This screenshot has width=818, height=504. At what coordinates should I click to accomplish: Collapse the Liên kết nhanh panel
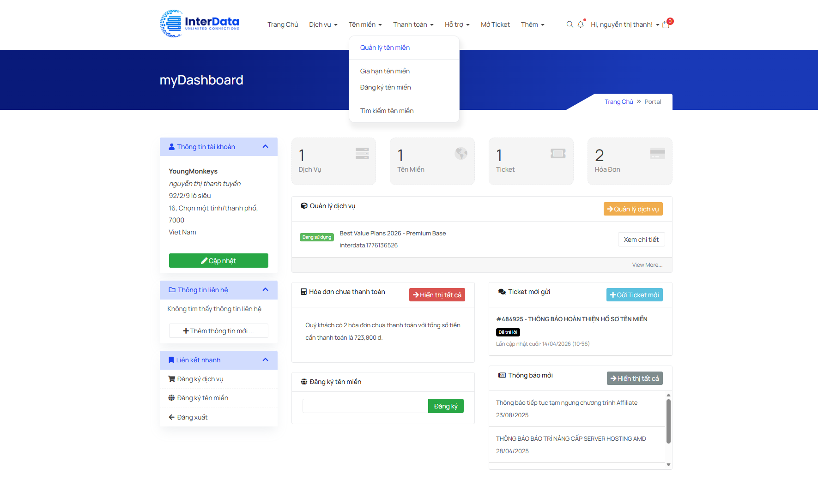pyautogui.click(x=265, y=360)
